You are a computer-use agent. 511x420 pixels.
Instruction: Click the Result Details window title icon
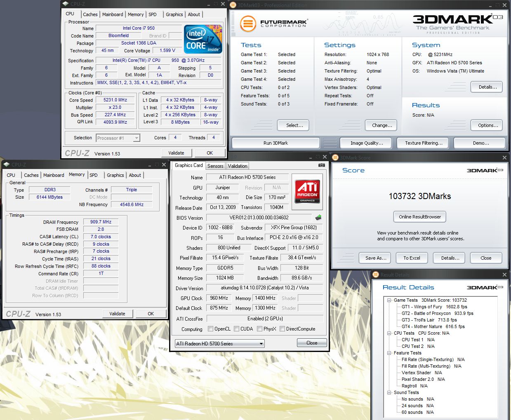click(x=376, y=275)
